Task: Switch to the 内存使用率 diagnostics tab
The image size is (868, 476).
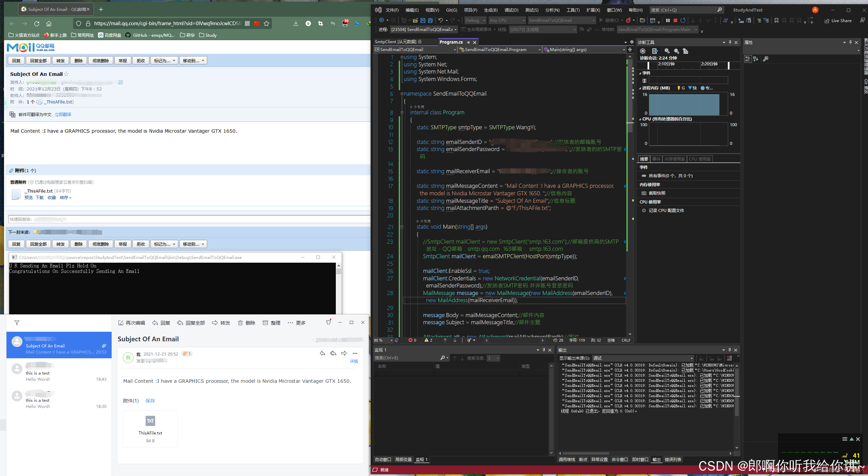Action: (674, 159)
